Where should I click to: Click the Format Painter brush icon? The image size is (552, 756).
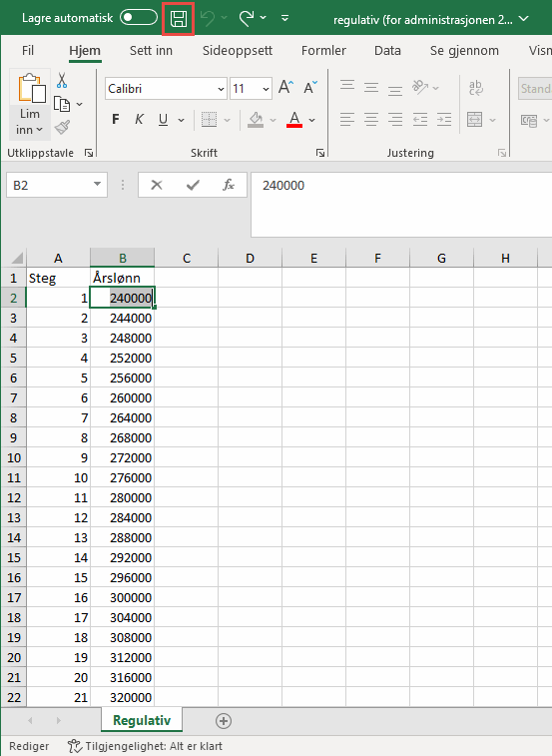[62, 127]
